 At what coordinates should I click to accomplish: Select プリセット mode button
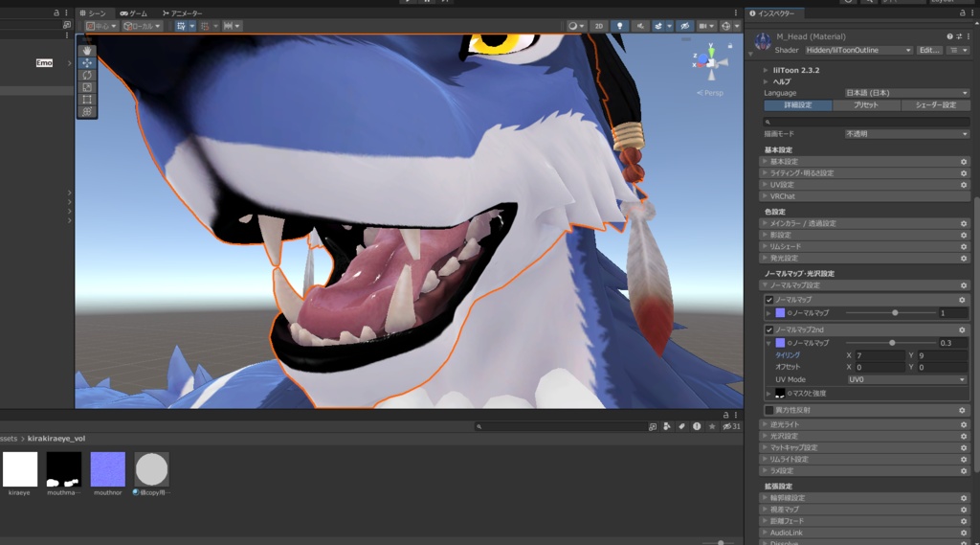tap(866, 105)
